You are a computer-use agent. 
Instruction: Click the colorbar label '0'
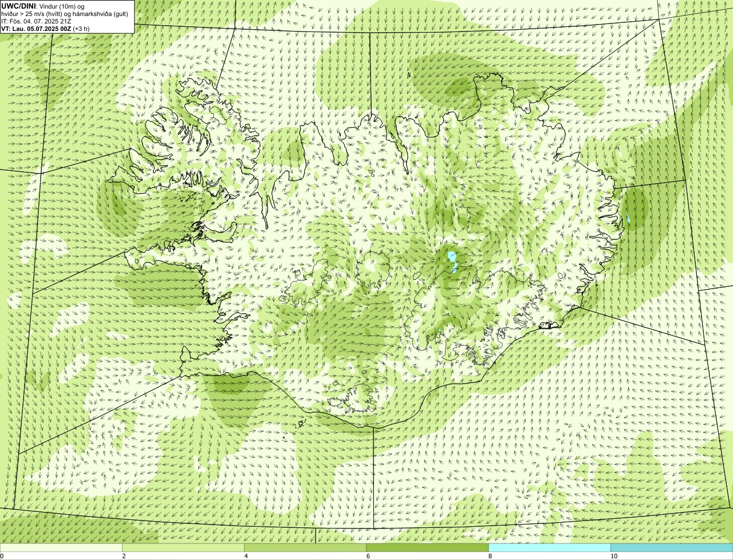[2, 556]
